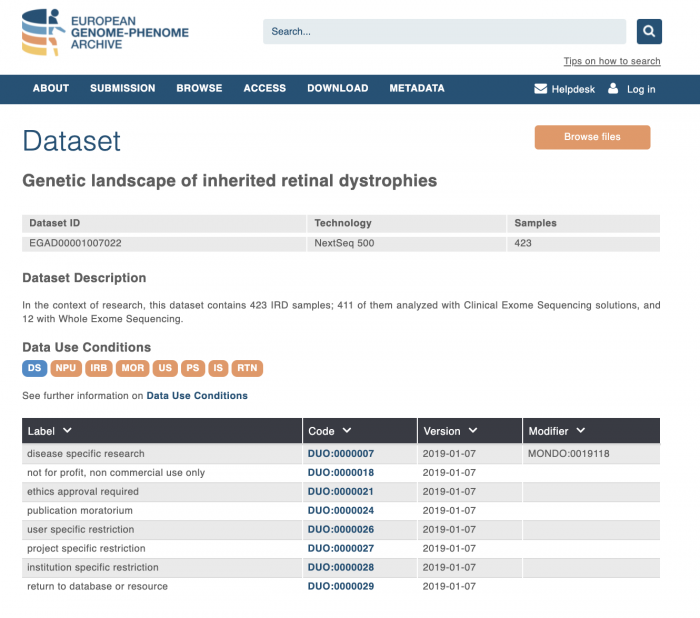
Task: Go to the Metadata menu item
Action: click(417, 88)
